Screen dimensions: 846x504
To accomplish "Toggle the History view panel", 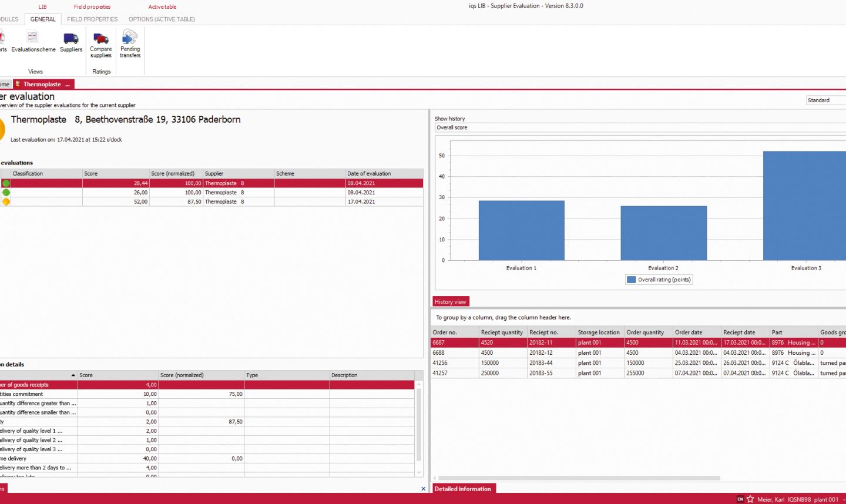I will [x=450, y=301].
